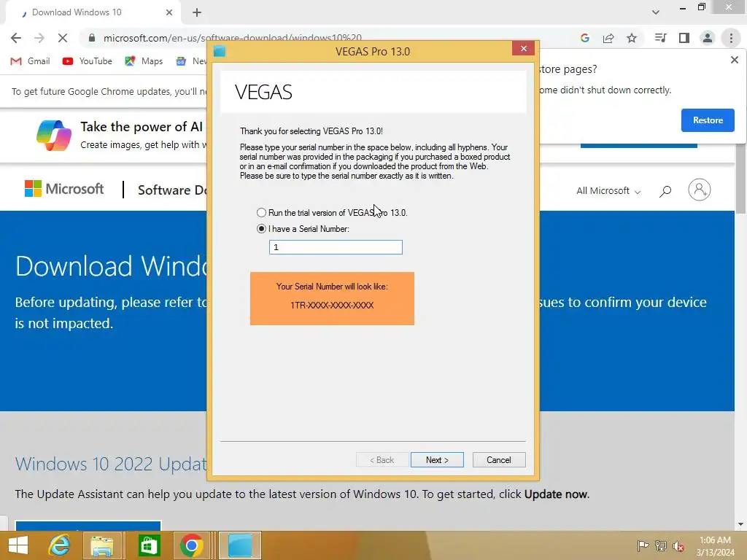Toggle Chrome side panel
747x560 pixels.
point(684,38)
